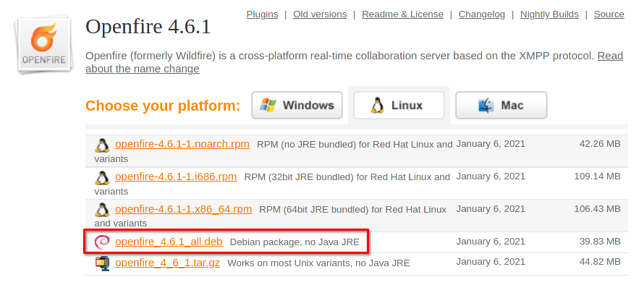Open the Nightly Builds link

point(549,14)
